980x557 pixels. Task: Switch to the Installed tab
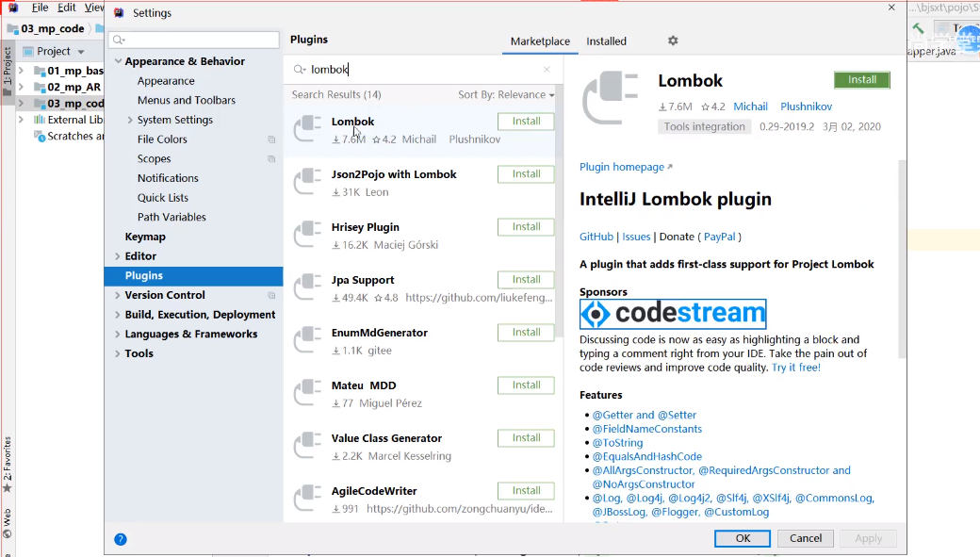tap(606, 41)
